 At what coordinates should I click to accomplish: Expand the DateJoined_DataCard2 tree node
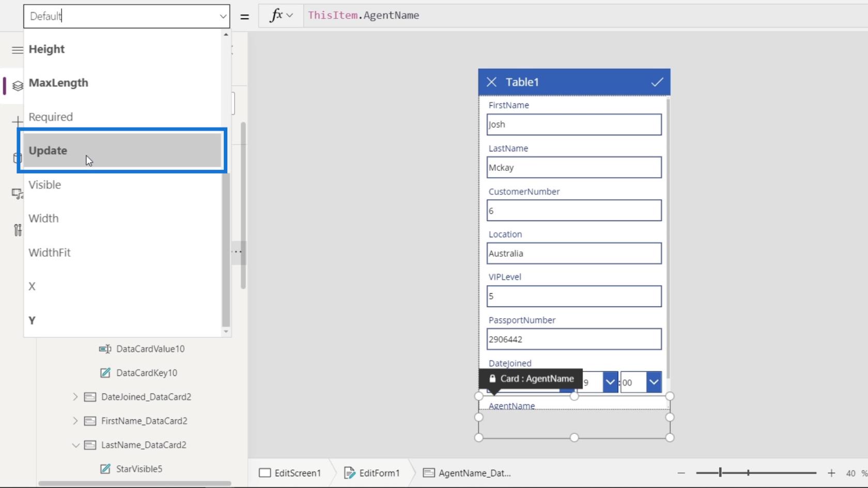[x=75, y=397]
